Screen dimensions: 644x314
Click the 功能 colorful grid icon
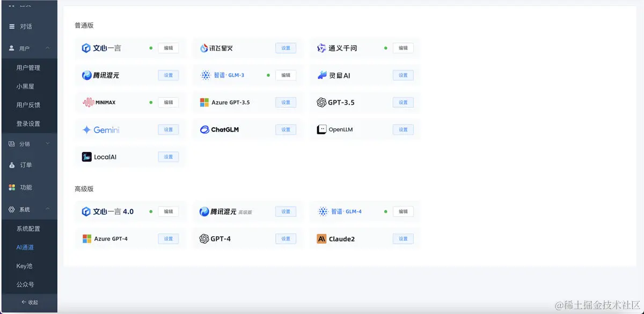tap(12, 187)
